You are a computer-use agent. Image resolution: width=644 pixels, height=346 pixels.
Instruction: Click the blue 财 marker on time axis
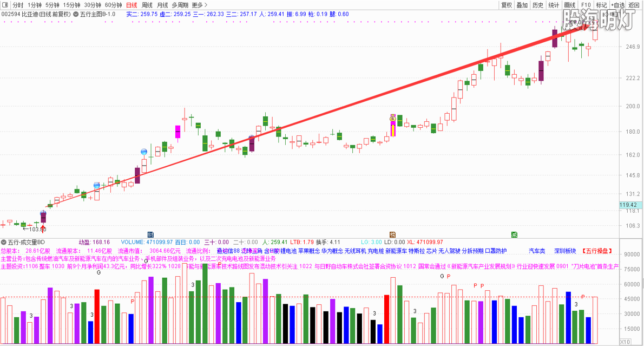(150, 234)
